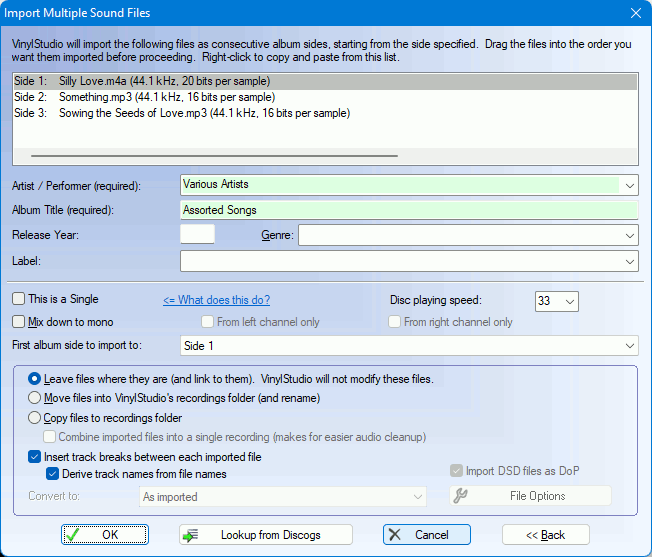Enable the 'Mix down to mono' checkbox

19,322
